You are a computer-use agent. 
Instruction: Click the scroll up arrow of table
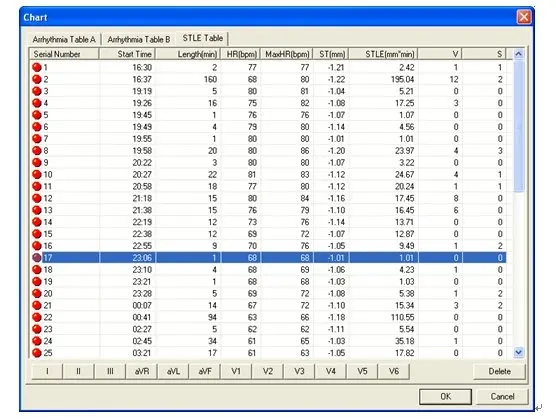pyautogui.click(x=518, y=54)
